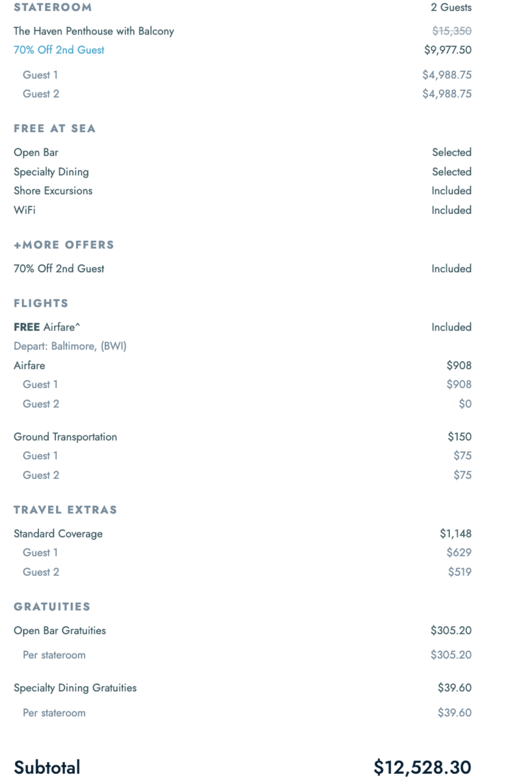Click the blue "70% Off 2nd Guest" link
Screen dimensions: 532x781
click(x=59, y=50)
